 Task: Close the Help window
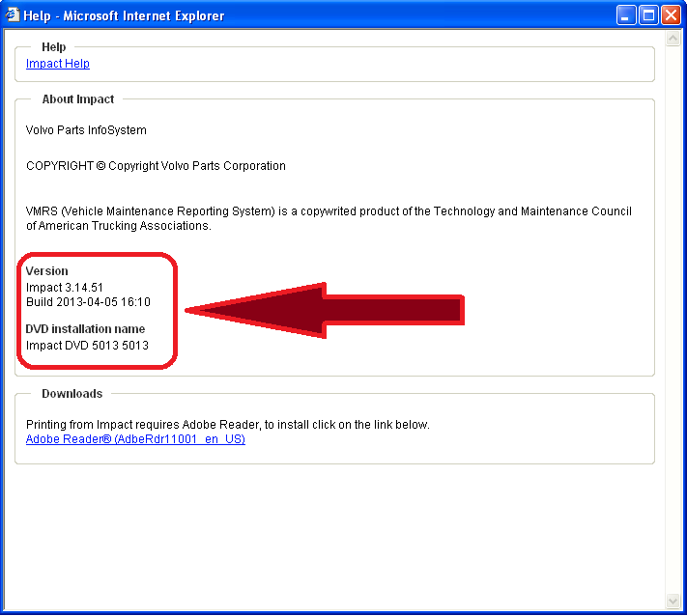pyautogui.click(x=672, y=15)
